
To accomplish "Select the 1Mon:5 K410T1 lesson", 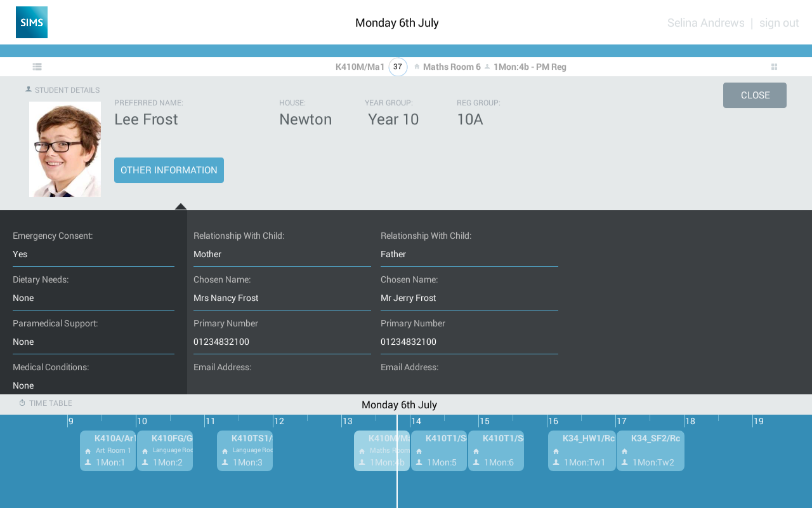I will [x=439, y=451].
